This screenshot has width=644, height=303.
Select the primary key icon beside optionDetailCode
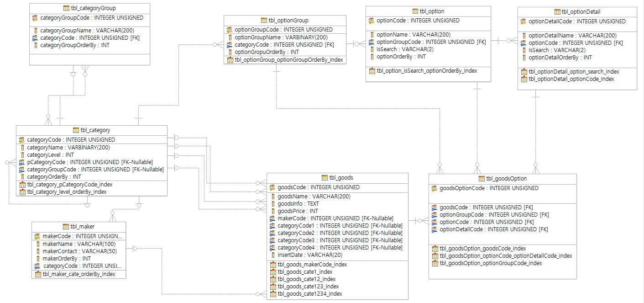(524, 21)
